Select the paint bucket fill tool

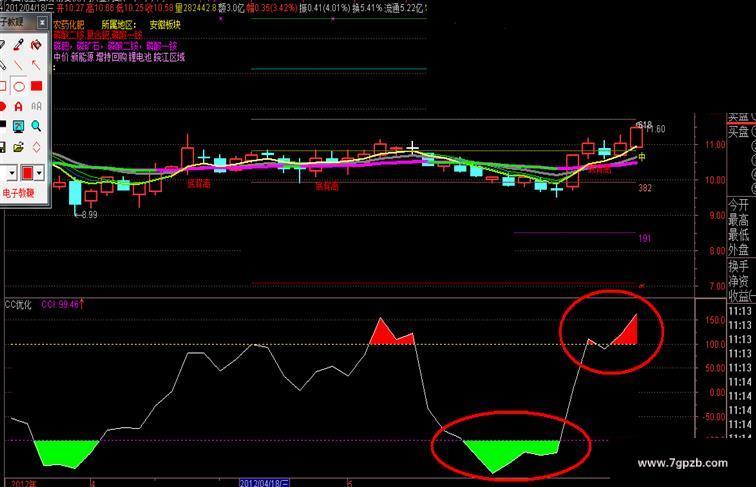pos(36,45)
